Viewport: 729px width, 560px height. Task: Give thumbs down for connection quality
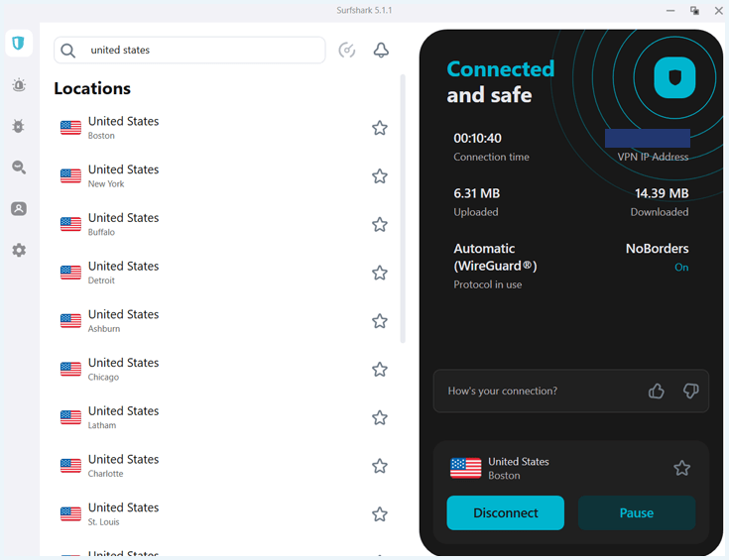[x=690, y=391]
